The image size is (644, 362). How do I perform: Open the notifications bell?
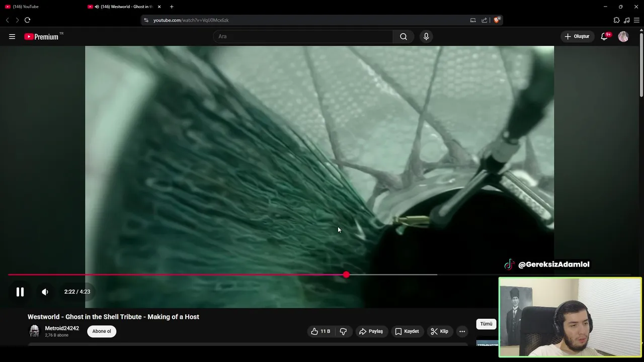tap(605, 37)
